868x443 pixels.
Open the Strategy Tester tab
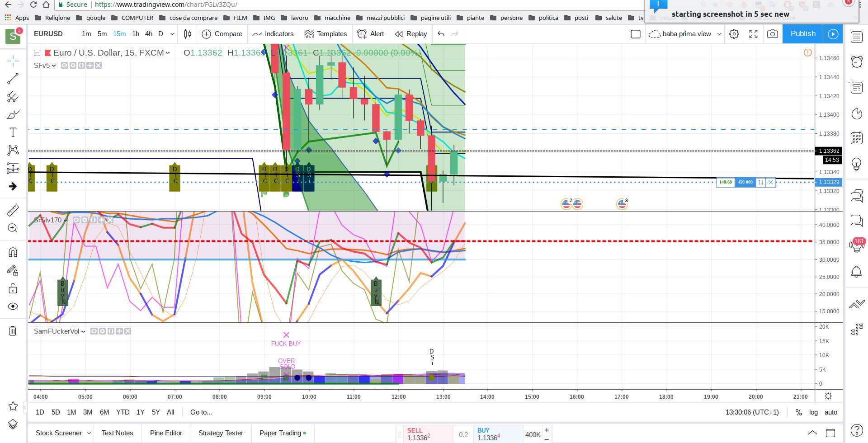pos(221,433)
